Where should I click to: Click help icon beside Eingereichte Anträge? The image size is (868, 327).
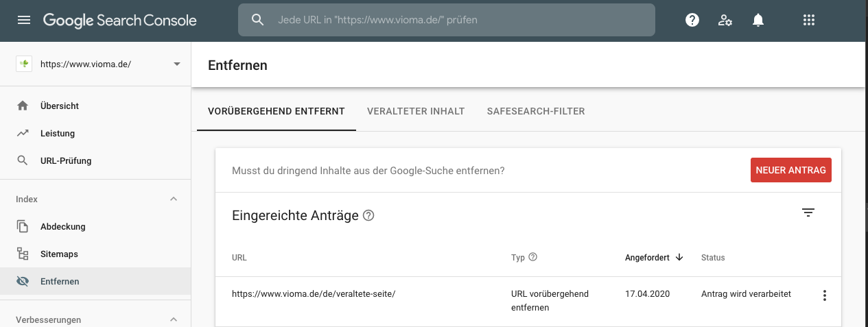click(368, 216)
